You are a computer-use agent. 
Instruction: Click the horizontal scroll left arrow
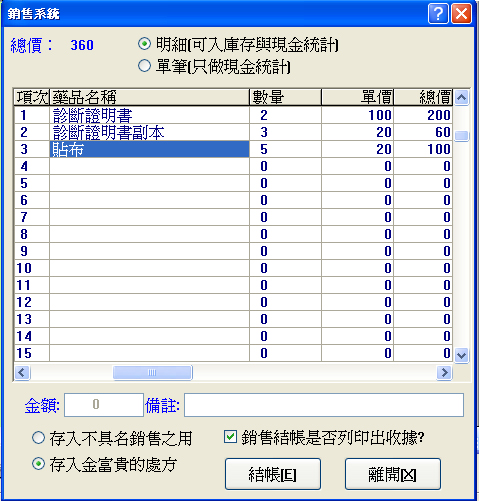pyautogui.click(x=22, y=372)
